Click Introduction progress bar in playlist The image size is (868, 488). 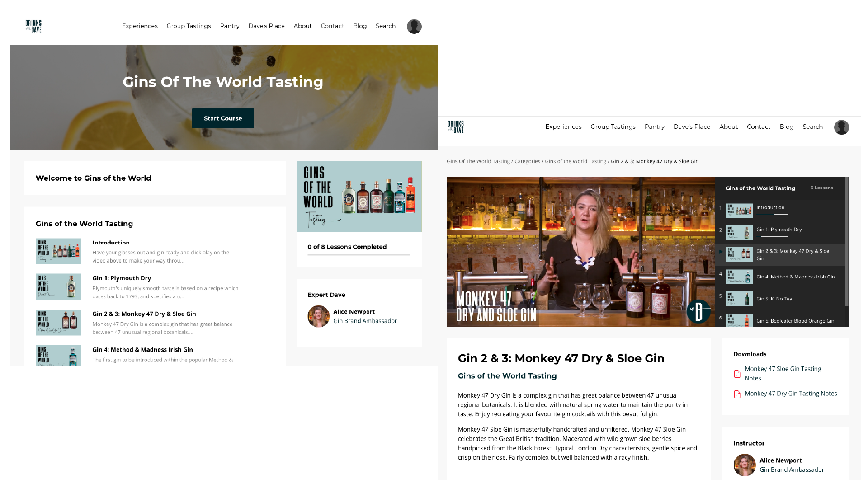pos(772,214)
